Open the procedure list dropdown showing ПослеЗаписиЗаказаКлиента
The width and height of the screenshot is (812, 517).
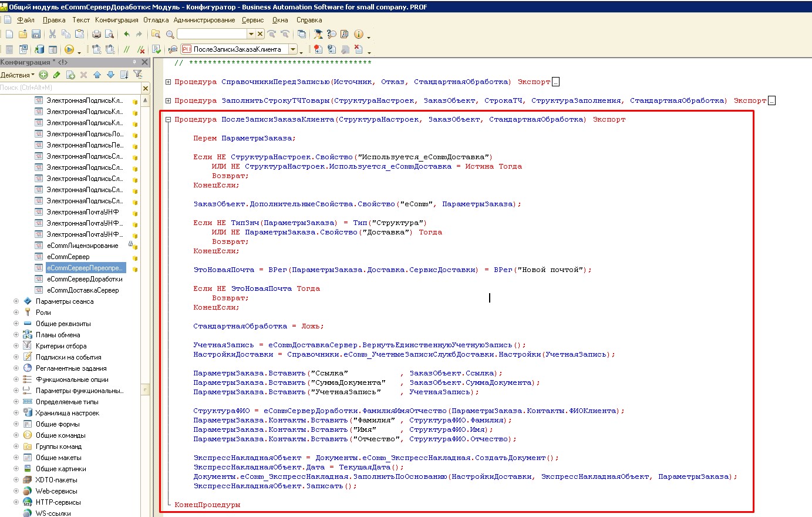click(293, 49)
